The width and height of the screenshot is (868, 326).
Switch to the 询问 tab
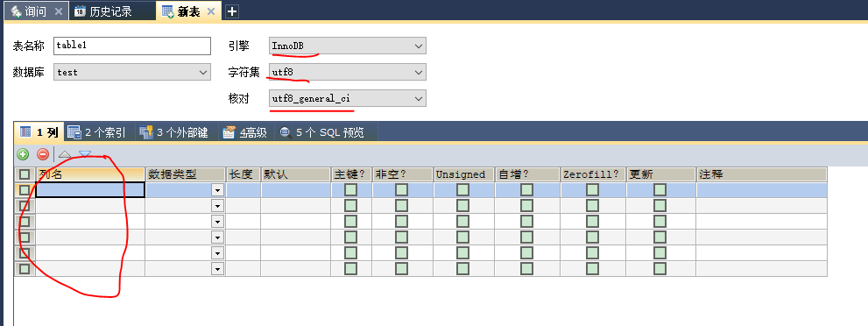pos(36,11)
